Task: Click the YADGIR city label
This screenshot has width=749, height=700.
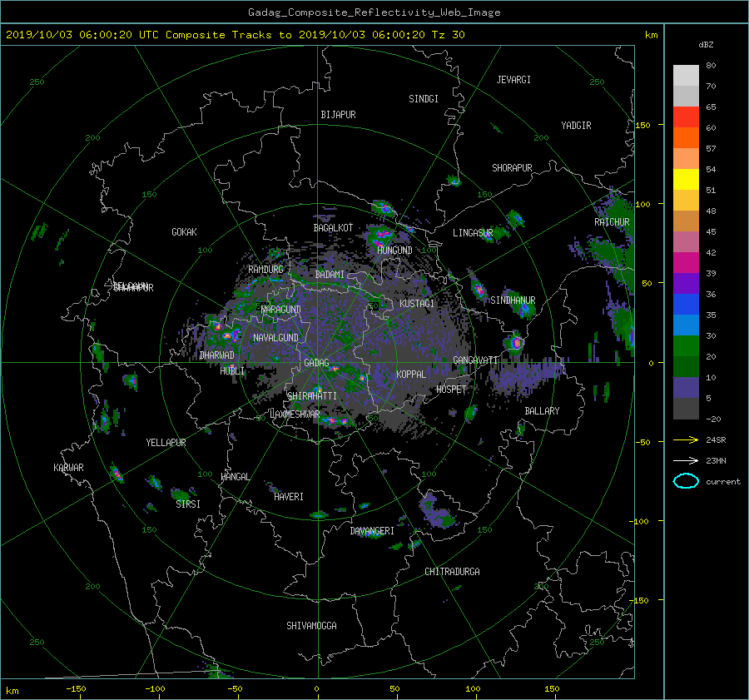Action: pyautogui.click(x=576, y=125)
